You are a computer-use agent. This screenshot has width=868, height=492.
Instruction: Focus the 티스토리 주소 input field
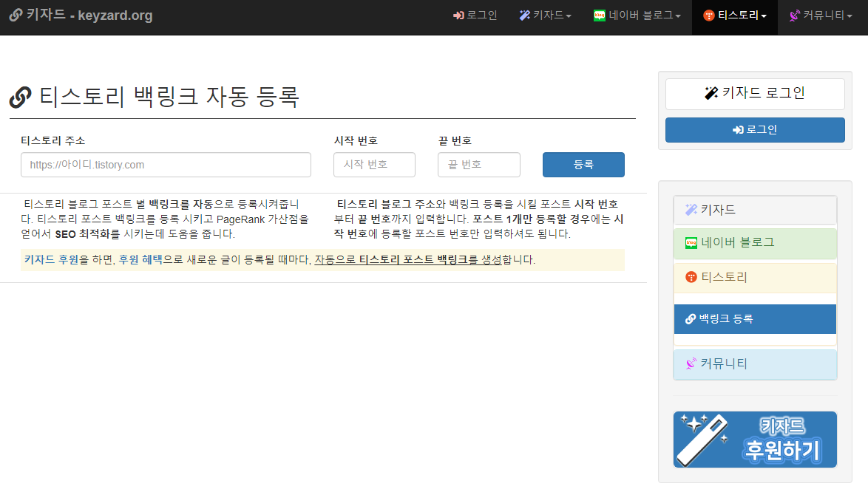tap(166, 165)
